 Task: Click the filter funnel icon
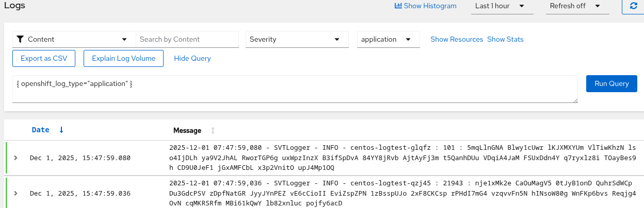[20, 39]
